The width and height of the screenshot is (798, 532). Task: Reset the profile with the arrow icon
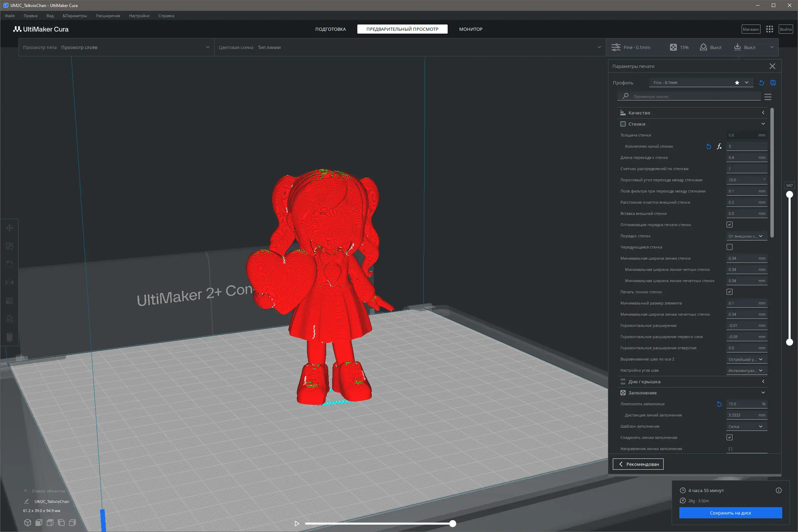762,83
